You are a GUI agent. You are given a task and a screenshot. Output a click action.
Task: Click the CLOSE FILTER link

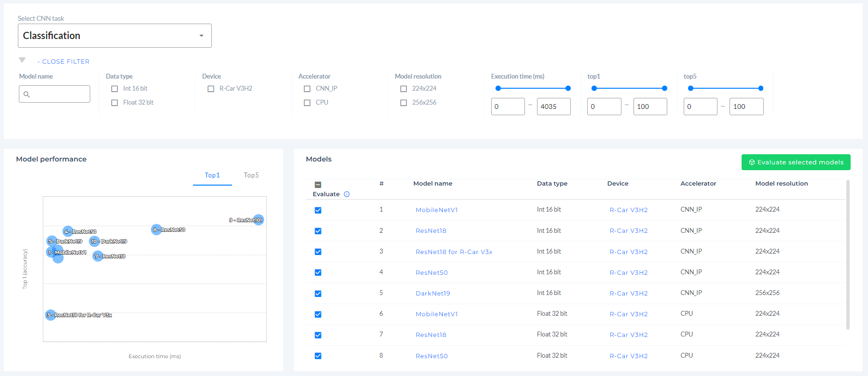tap(64, 62)
